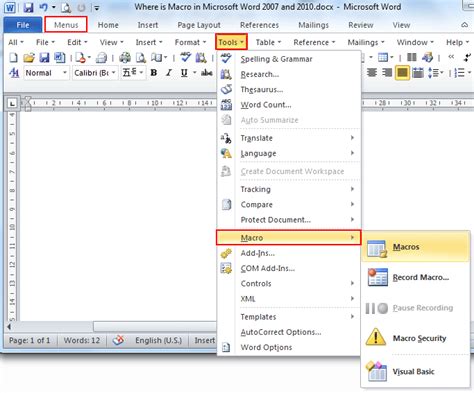Screen dimensions: 474x393
Task: Toggle Strikethrough formatting
Action: click(207, 73)
